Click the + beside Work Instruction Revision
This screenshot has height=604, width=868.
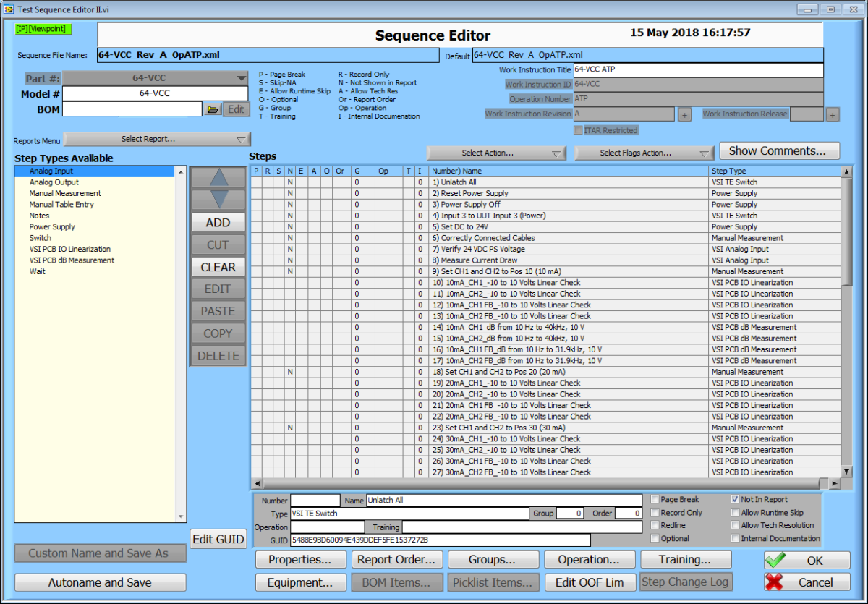coord(684,114)
